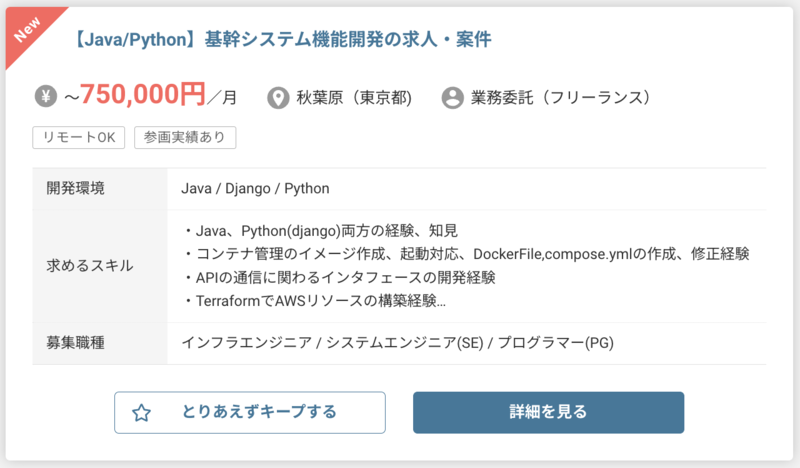The image size is (800, 468).
Task: Click the 業務委託(フリーランス) contract label
Action: point(562,98)
